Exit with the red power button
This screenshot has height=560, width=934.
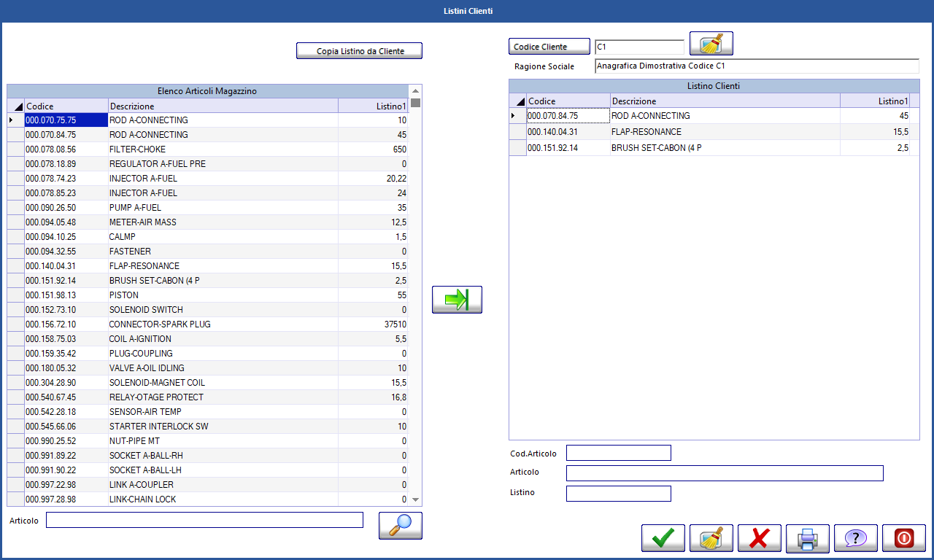pos(903,538)
